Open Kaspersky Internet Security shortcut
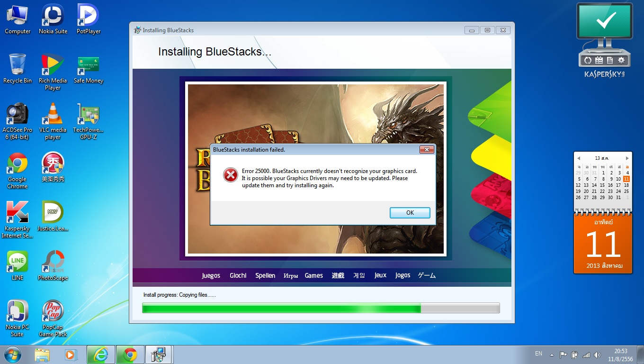The width and height of the screenshot is (644, 364). 18,220
